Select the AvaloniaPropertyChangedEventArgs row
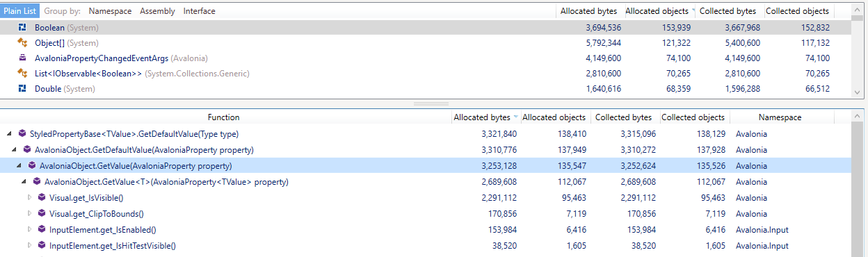 click(426, 58)
